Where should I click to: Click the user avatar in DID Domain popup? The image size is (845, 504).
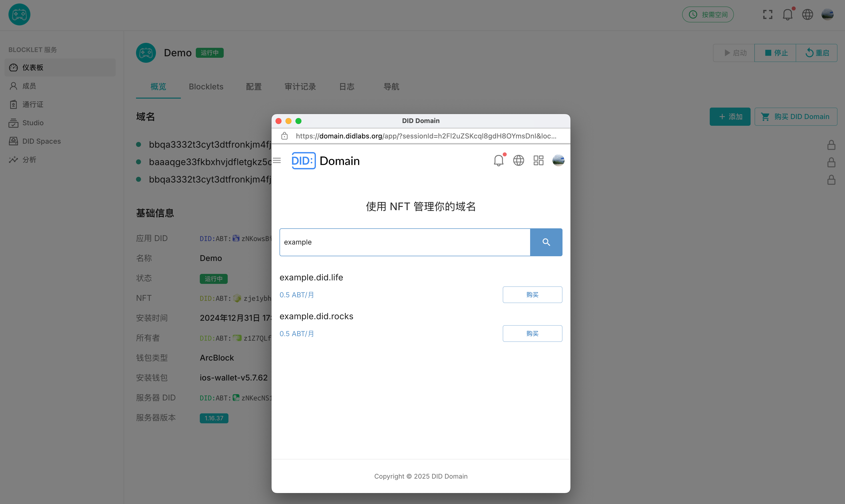click(558, 160)
